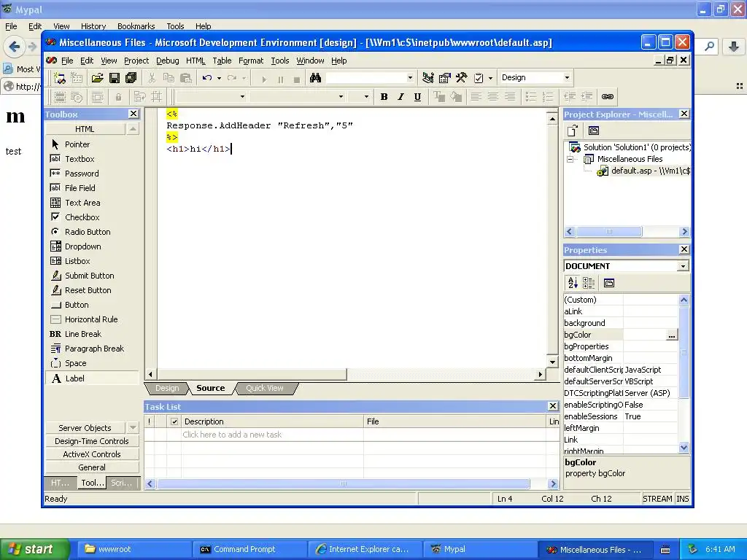This screenshot has height=560, width=747.
Task: Click the Find binoculars icon
Action: 315,77
